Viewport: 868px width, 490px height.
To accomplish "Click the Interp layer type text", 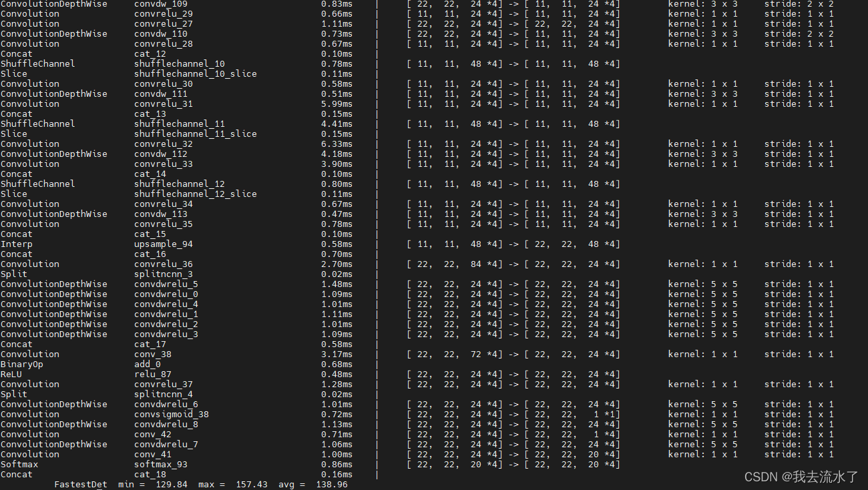I will click(17, 244).
